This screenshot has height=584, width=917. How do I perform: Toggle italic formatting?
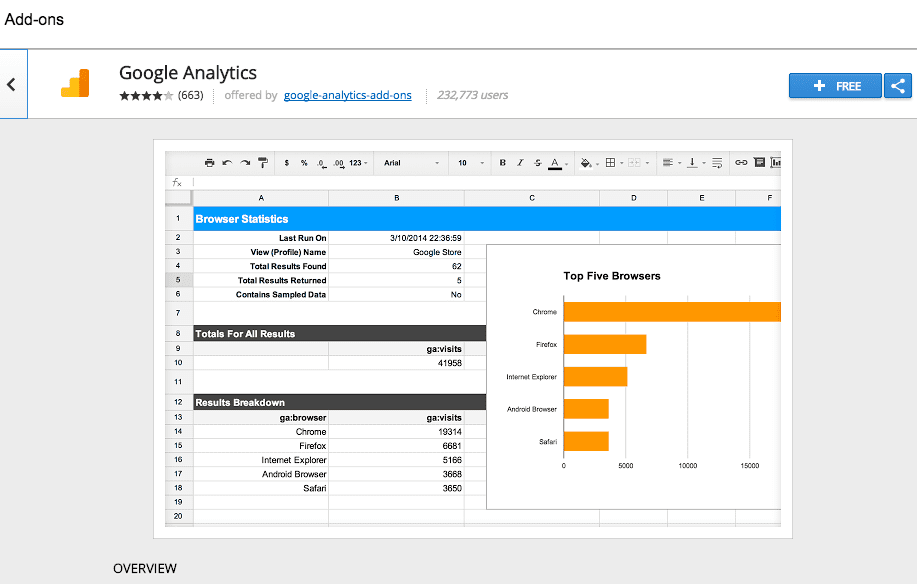(520, 163)
